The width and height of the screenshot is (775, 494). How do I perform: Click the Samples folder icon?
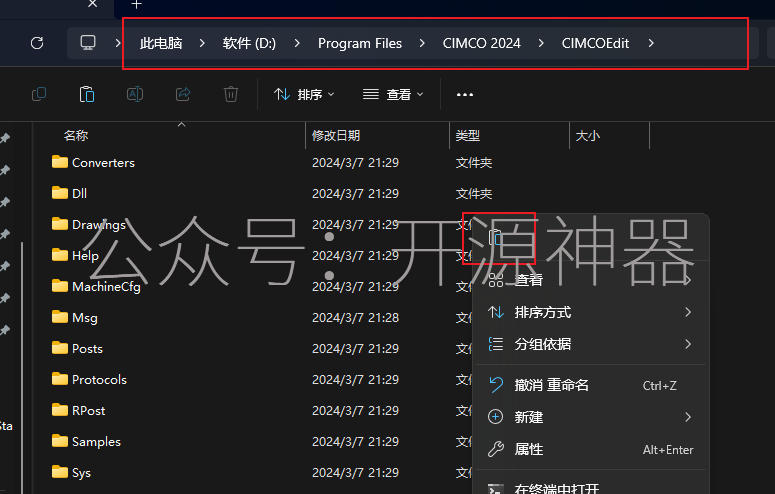pos(60,441)
